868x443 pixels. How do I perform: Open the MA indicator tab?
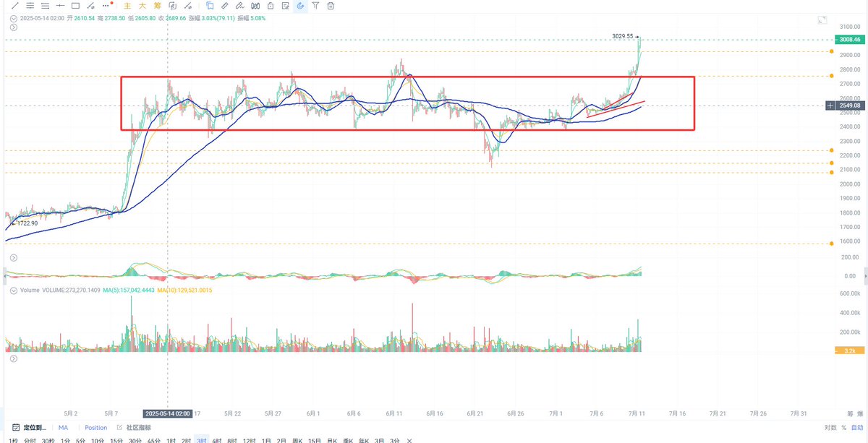[63, 427]
